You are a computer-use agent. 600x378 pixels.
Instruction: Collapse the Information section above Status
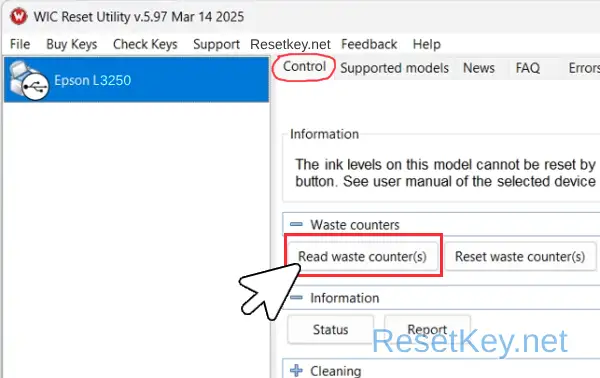click(296, 298)
